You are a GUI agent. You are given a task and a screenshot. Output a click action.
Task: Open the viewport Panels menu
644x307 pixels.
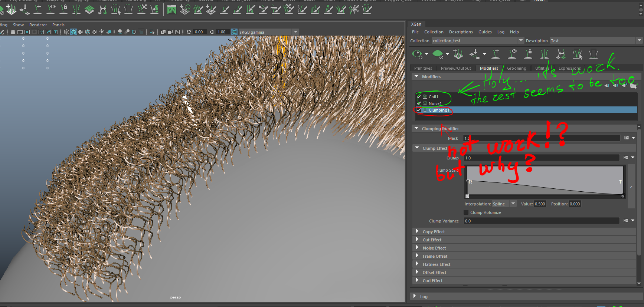click(58, 25)
